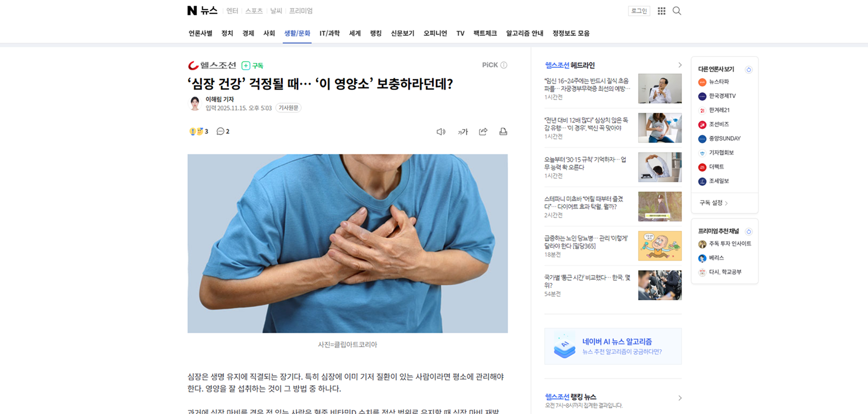
Task: Refresh 프리미엄 추천 채널 list
Action: 749,231
